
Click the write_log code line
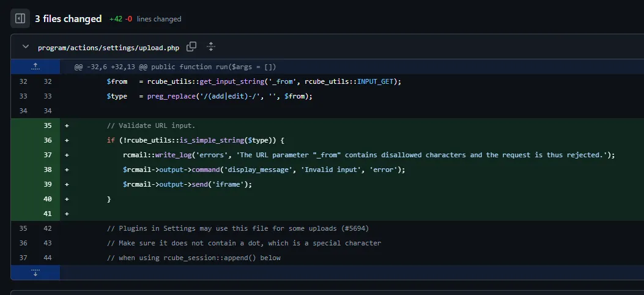(x=368, y=155)
